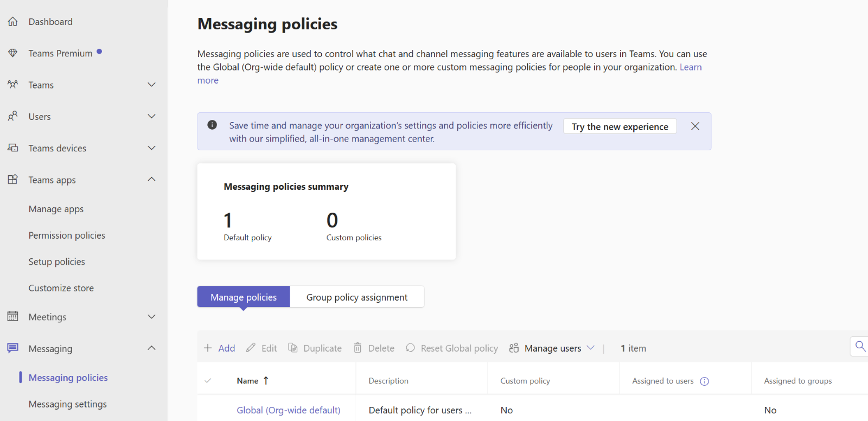Click the 'Default policy' summary count
This screenshot has height=421, width=868.
pyautogui.click(x=228, y=220)
